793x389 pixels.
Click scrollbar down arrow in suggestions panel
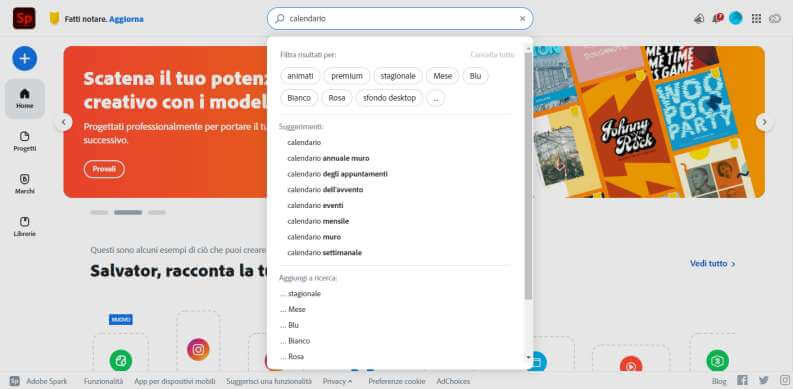pyautogui.click(x=528, y=357)
